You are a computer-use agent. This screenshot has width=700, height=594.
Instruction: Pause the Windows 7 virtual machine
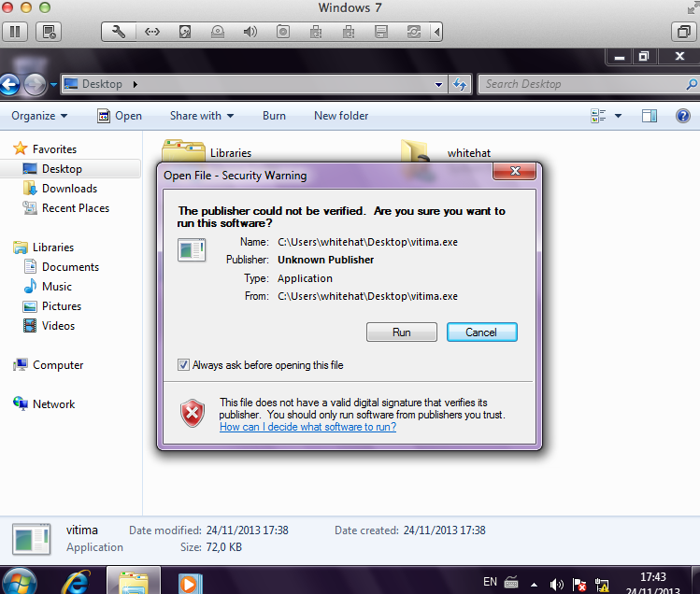point(15,32)
